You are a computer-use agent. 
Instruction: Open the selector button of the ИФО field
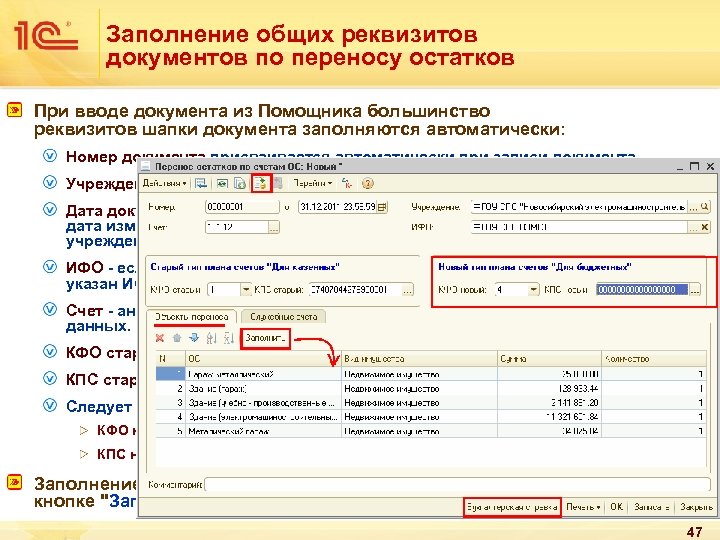pyautogui.click(x=693, y=227)
